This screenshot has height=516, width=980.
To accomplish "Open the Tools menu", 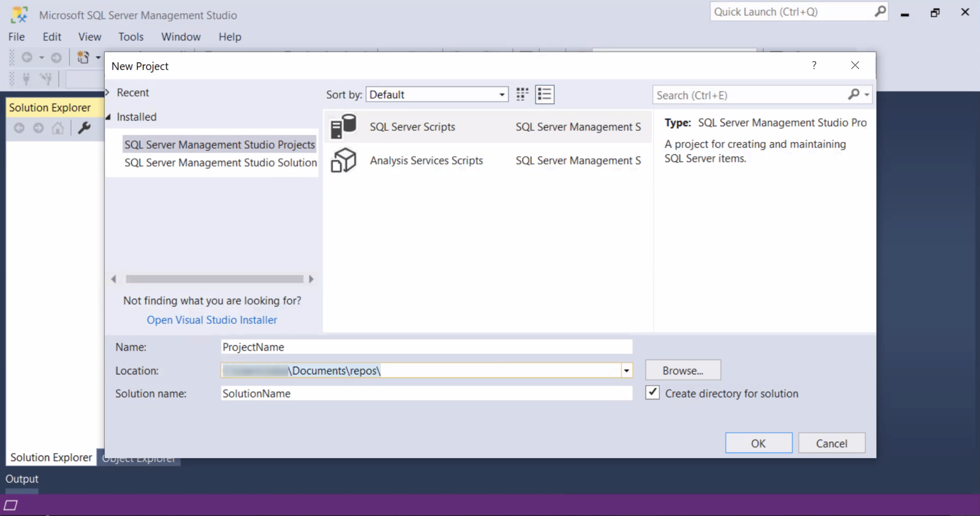I will (x=131, y=37).
